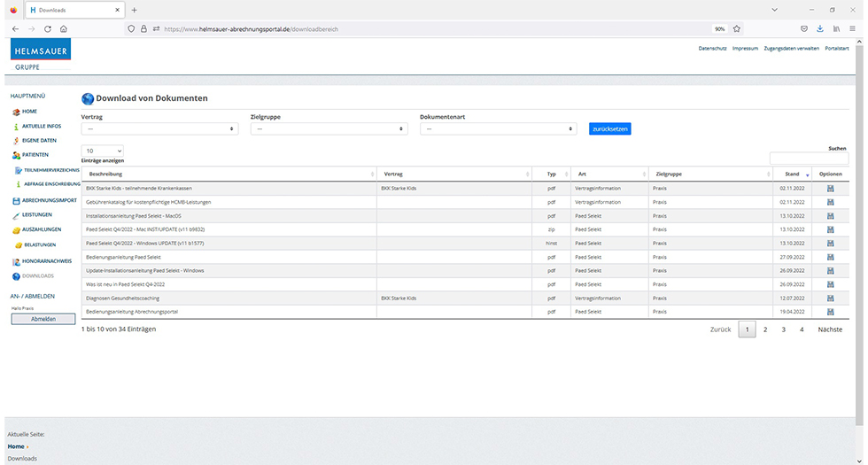Open a new browser tab

(x=134, y=10)
